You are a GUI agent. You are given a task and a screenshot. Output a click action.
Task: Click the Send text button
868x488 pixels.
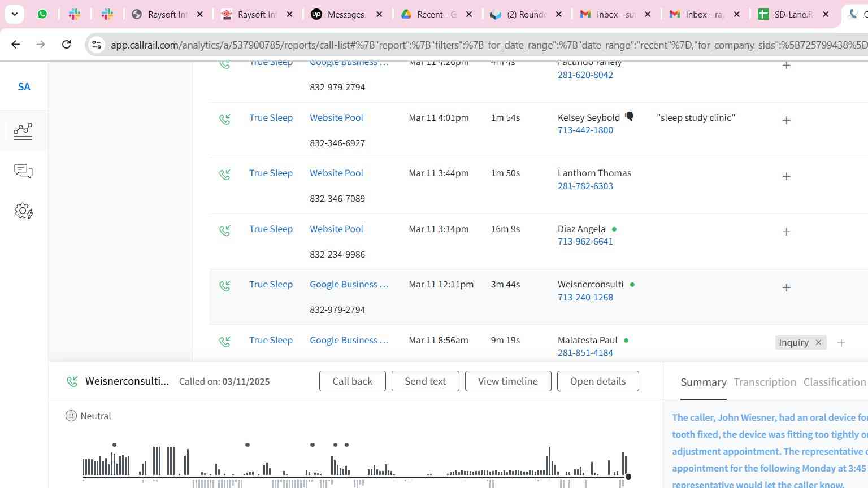[425, 381]
